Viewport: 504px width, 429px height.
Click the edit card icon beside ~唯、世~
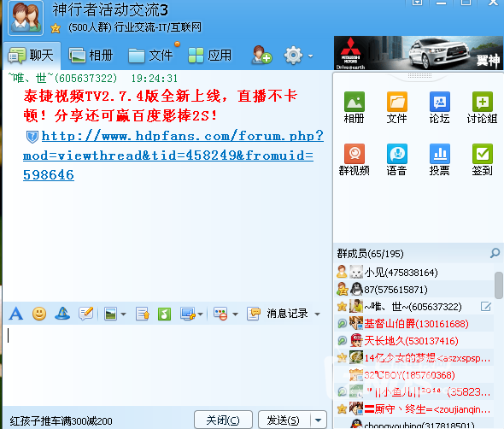point(486,307)
